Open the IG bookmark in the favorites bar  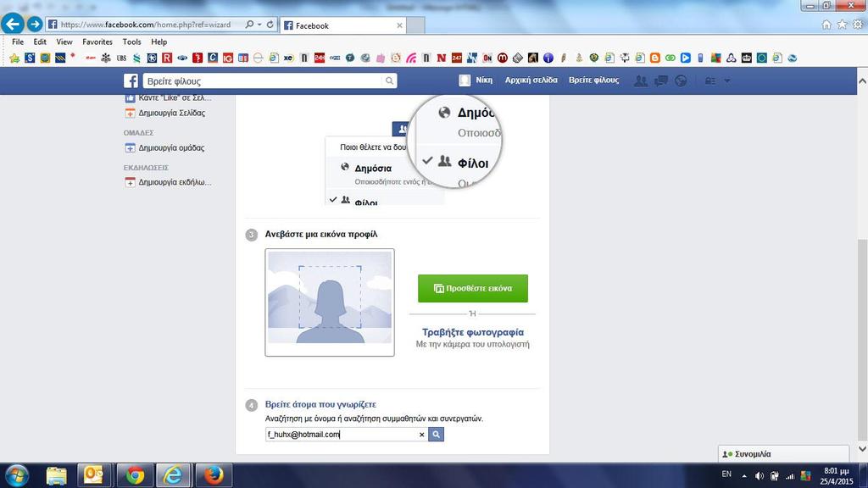click(227, 58)
